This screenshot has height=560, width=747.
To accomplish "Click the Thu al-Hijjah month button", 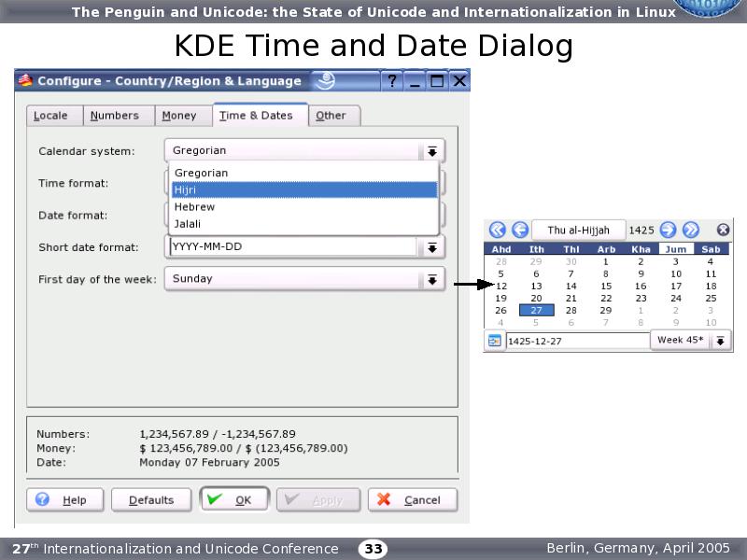I will point(578,230).
